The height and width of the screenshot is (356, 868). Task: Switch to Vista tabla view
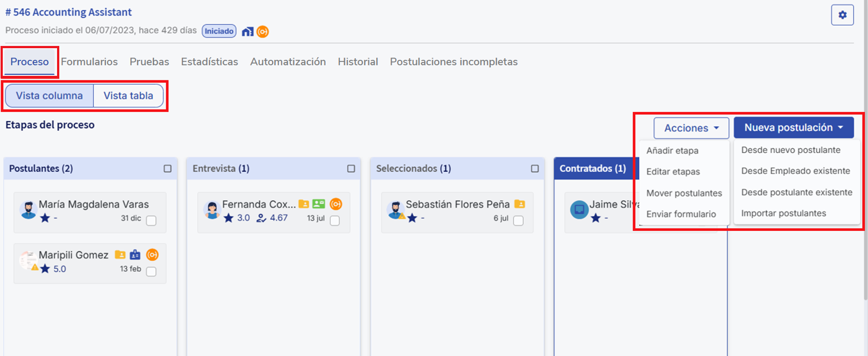tap(129, 96)
